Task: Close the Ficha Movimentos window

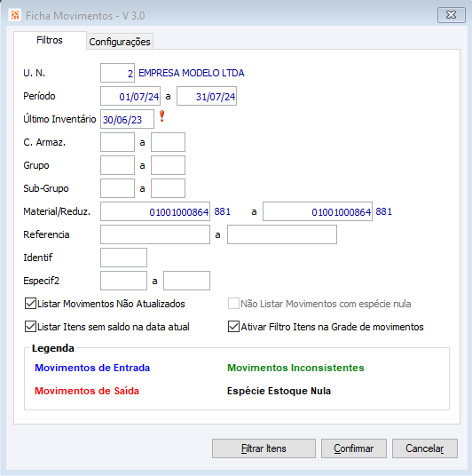Action: tap(451, 15)
